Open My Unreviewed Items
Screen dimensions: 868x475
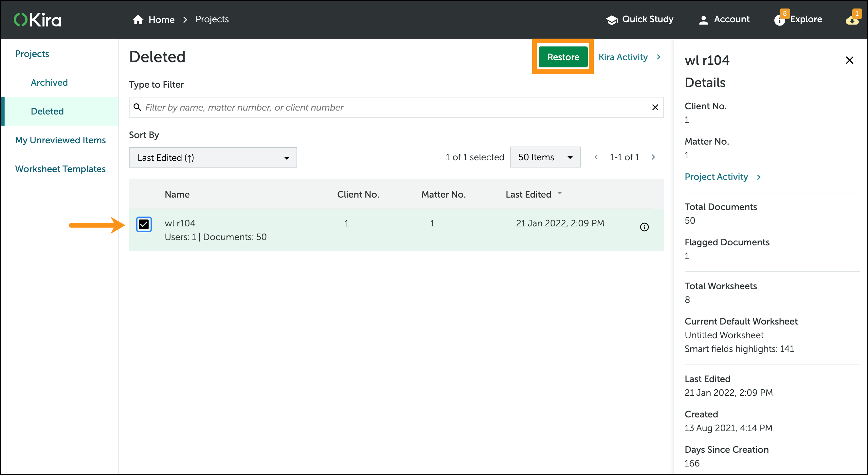tap(60, 140)
